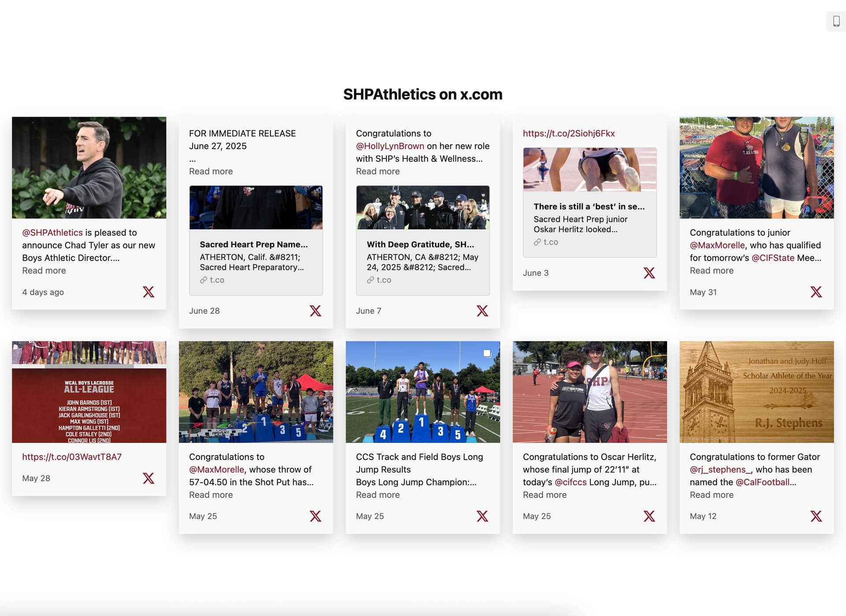The height and width of the screenshot is (616, 846).
Task: Open X icon on Oscar Herlitz post
Action: tap(649, 516)
